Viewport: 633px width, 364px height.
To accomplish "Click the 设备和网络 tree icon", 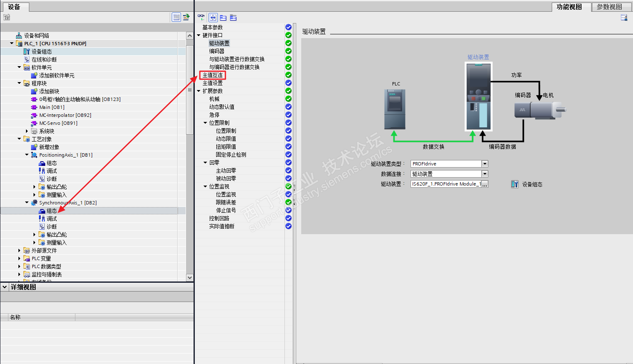I will point(19,36).
